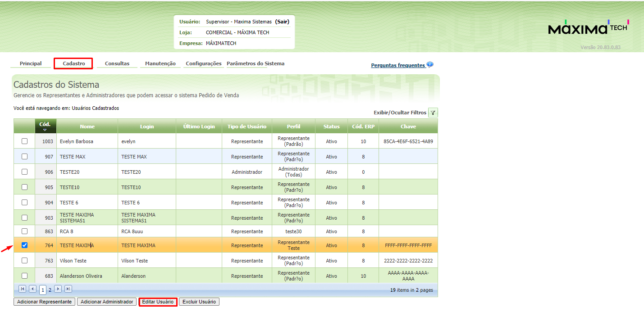The width and height of the screenshot is (644, 312).
Task: Click login 'Alanderson'
Action: (x=133, y=276)
